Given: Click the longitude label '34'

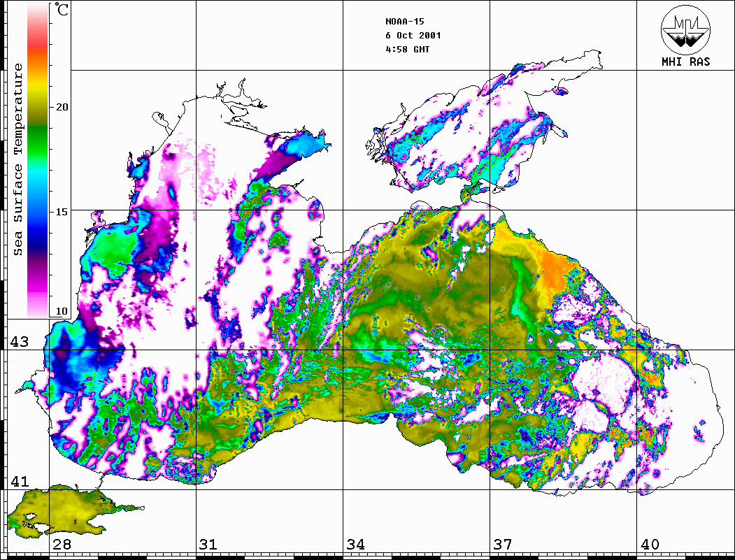Looking at the screenshot, I should (x=355, y=545).
